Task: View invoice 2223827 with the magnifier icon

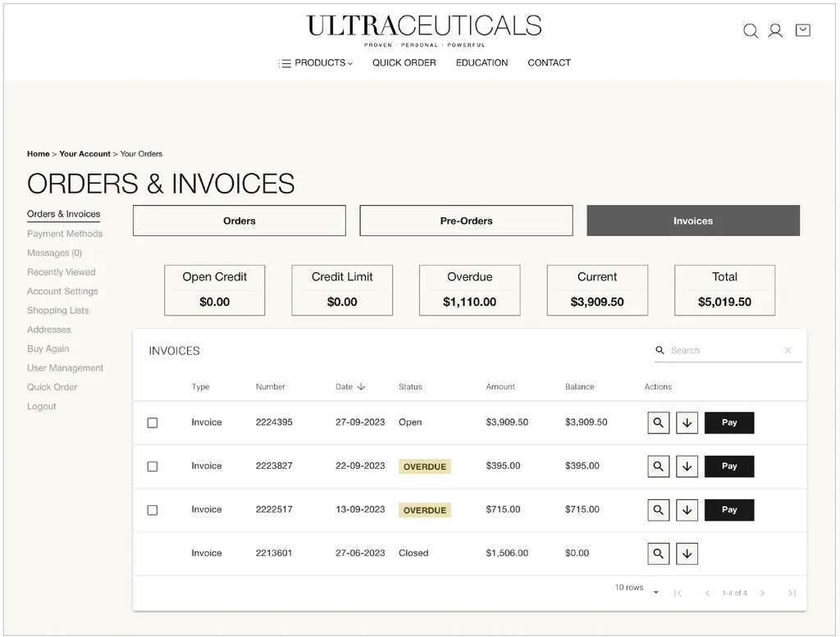Action: pos(659,466)
